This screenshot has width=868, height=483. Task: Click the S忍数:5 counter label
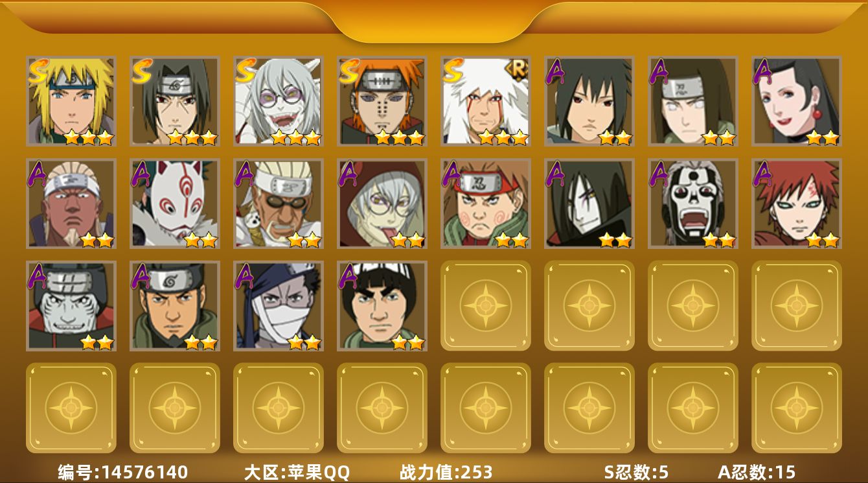tap(636, 472)
